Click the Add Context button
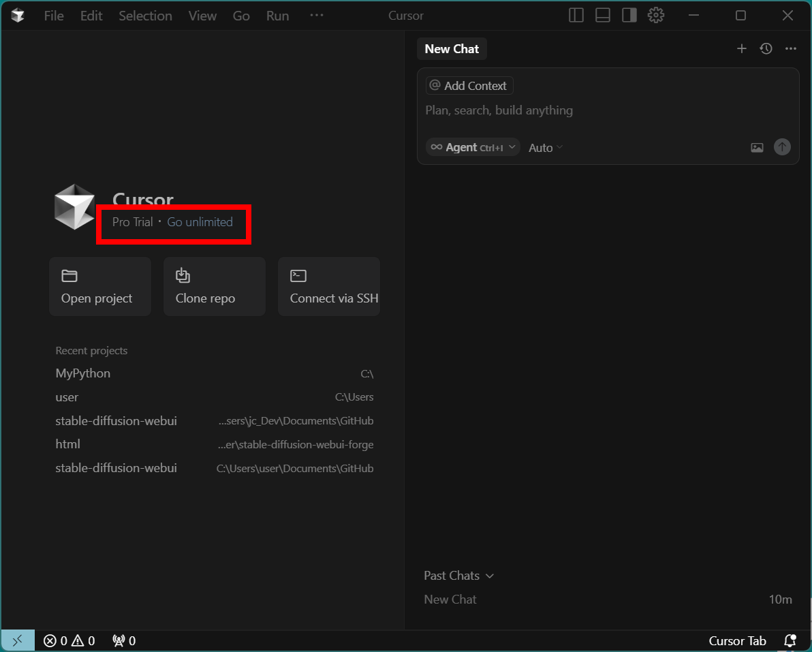The height and width of the screenshot is (652, 812). 469,85
